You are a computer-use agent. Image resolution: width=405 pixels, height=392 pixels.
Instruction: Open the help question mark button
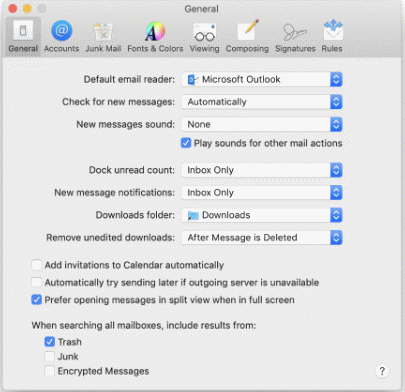pyautogui.click(x=382, y=371)
